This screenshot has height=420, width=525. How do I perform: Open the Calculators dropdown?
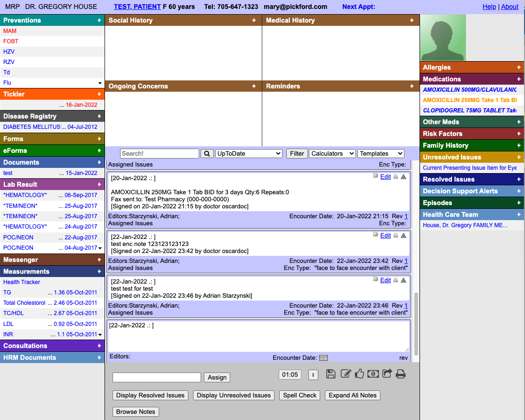click(332, 154)
